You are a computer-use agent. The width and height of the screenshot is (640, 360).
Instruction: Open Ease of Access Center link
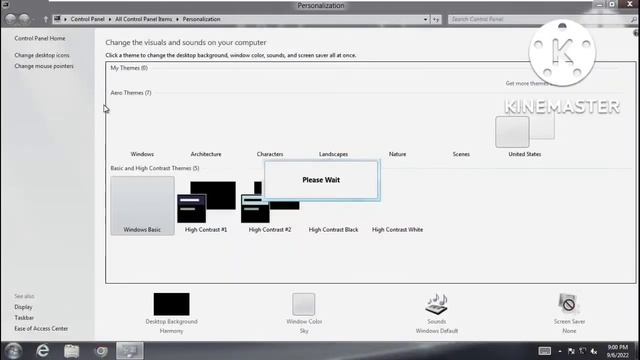pyautogui.click(x=41, y=329)
